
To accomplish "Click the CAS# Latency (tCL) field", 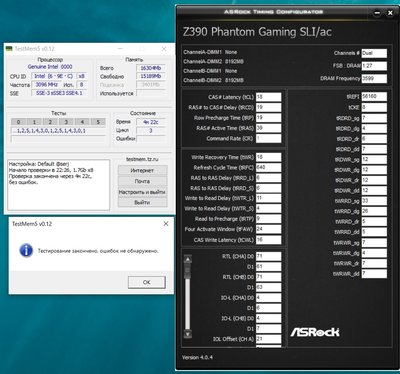I will [x=268, y=97].
